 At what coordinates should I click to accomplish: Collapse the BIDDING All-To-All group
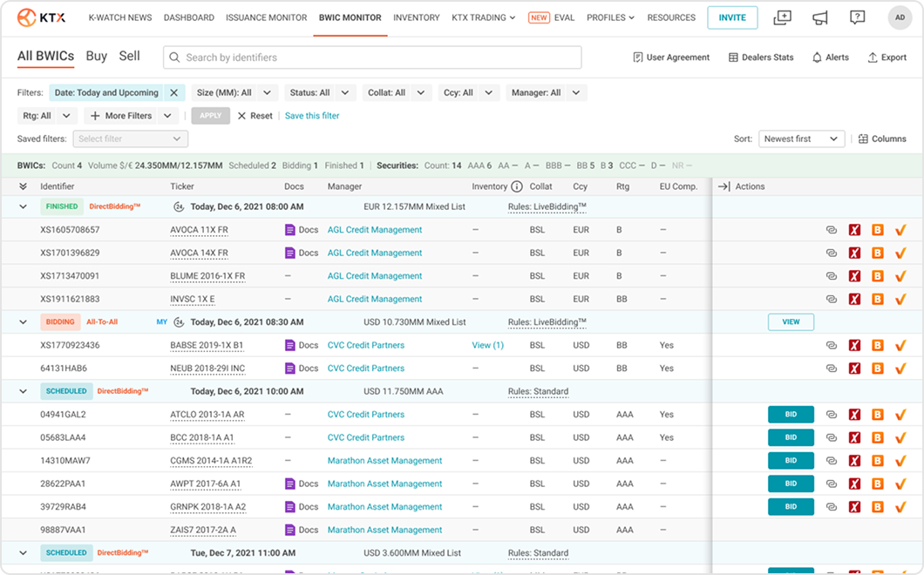pos(23,322)
